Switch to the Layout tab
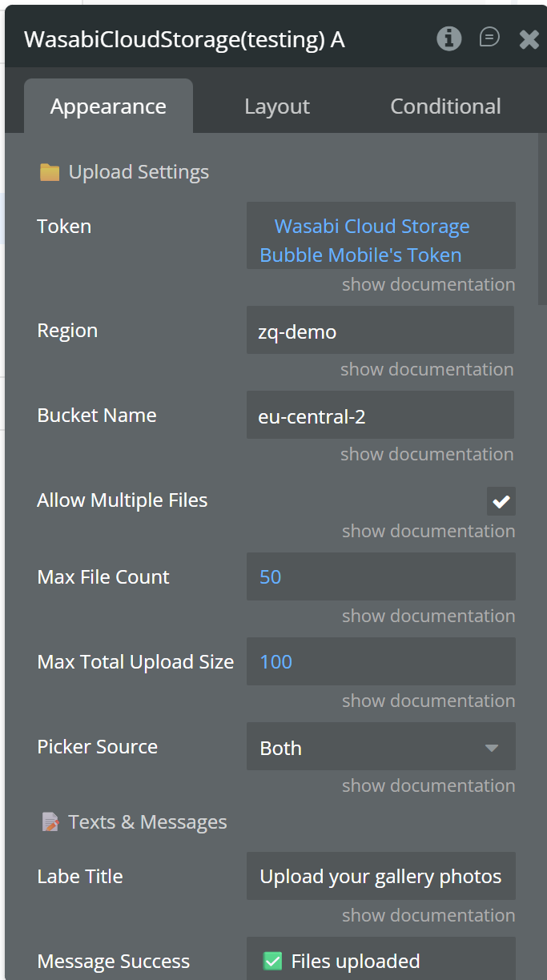 [x=277, y=106]
